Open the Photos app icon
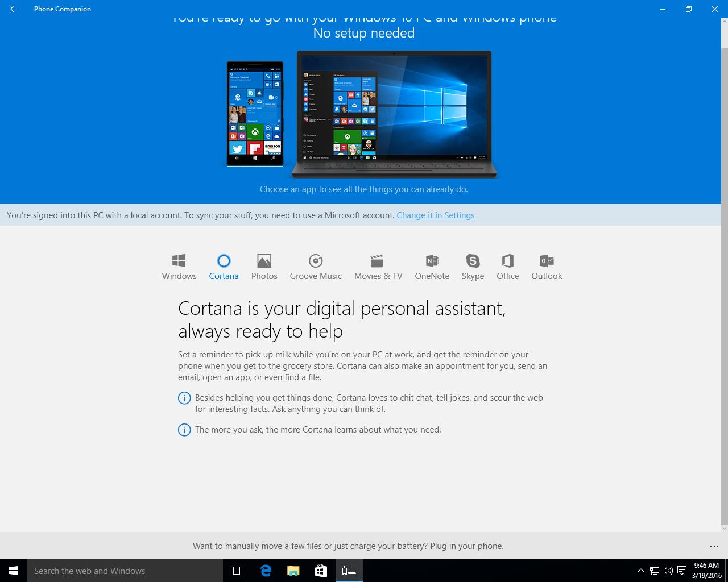Screen dimensions: 728x582 click(264, 261)
